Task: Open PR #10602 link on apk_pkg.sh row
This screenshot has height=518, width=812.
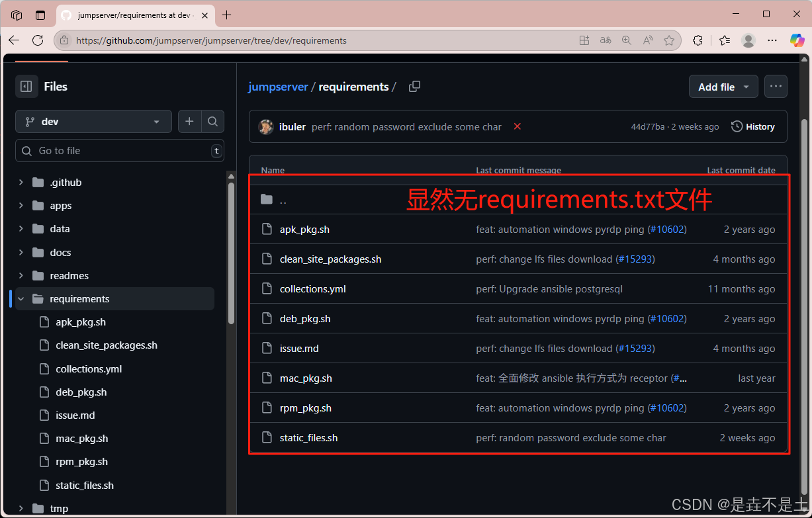Action: [666, 230]
